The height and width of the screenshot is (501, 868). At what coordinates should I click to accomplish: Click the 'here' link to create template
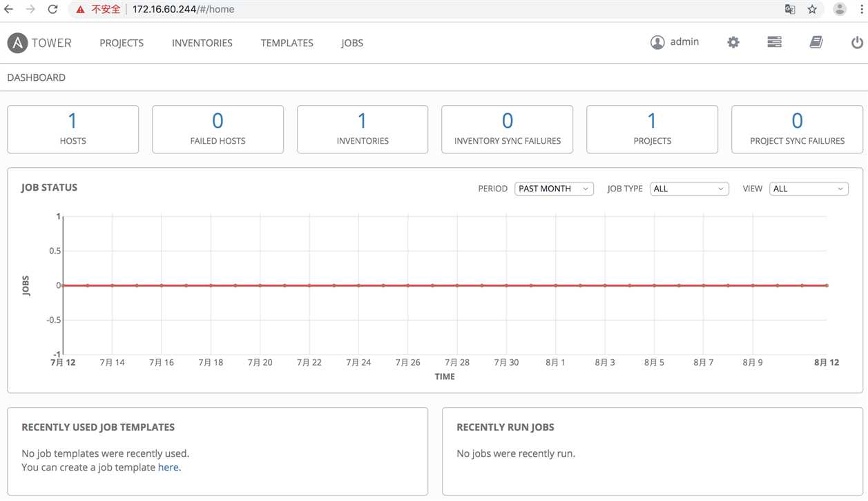coord(168,468)
